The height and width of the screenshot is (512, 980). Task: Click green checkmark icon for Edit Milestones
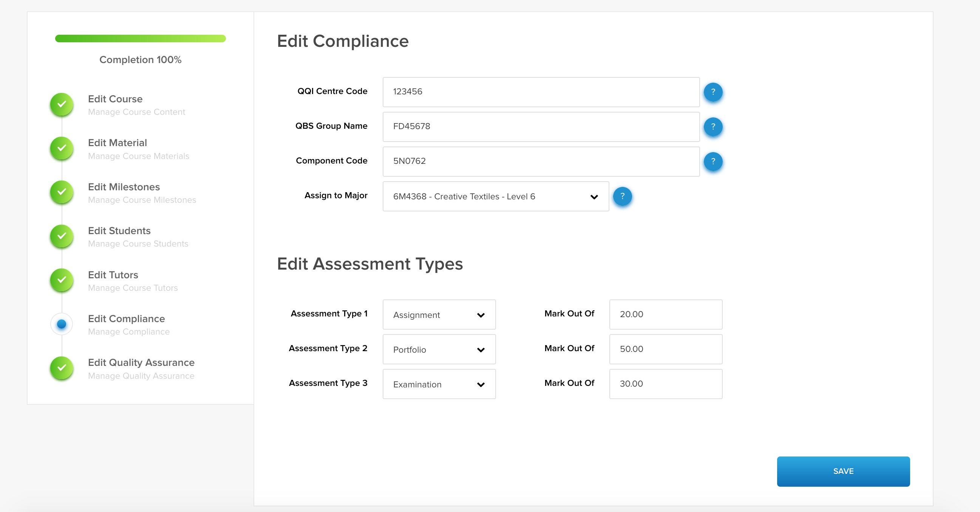point(62,192)
